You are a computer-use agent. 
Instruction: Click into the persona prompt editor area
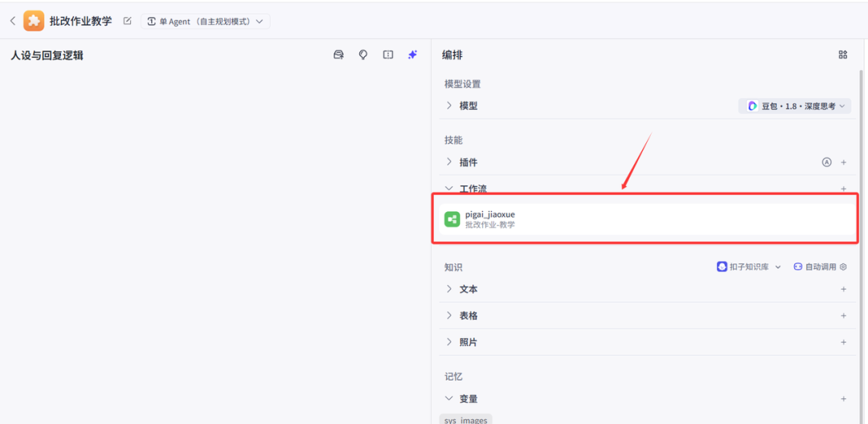click(x=215, y=243)
